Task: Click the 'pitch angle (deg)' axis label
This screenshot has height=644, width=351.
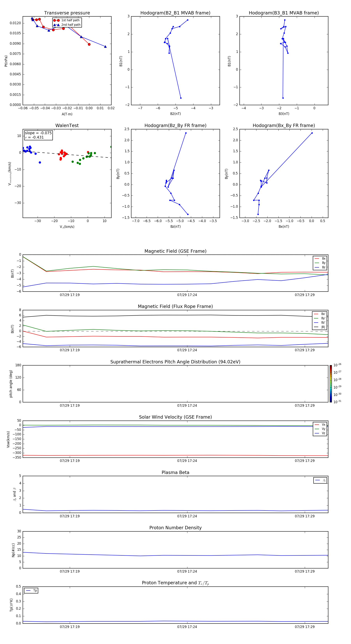Action: coord(11,384)
